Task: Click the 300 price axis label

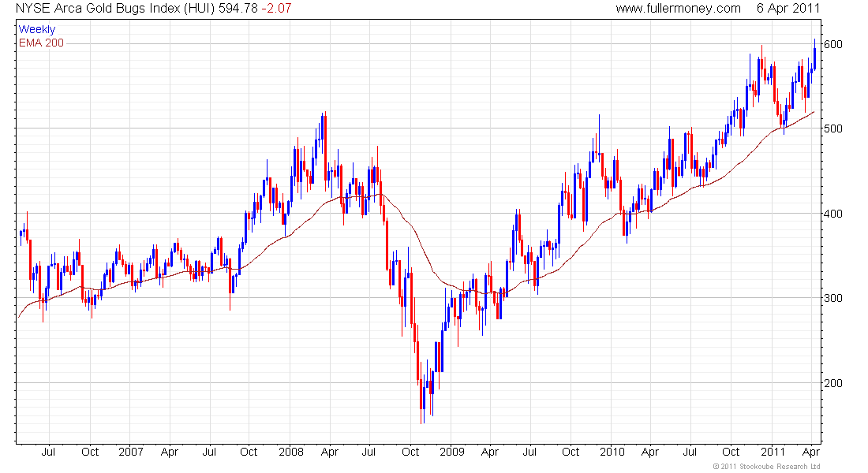Action: pos(833,298)
